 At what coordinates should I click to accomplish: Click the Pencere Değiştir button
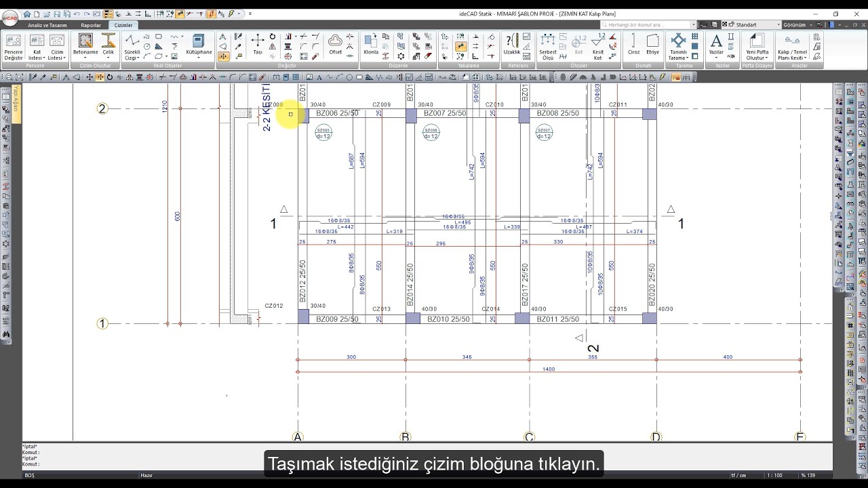pyautogui.click(x=14, y=47)
